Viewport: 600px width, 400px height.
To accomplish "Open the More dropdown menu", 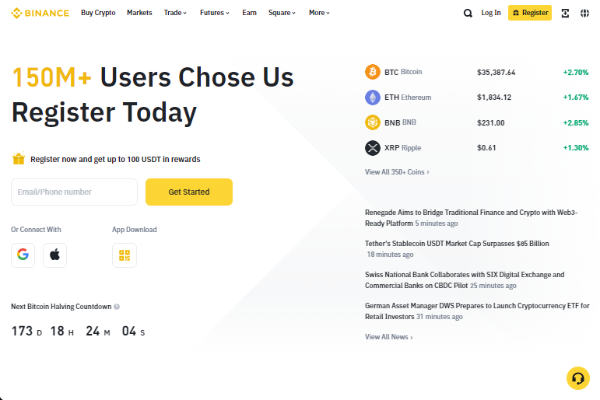I will click(319, 13).
